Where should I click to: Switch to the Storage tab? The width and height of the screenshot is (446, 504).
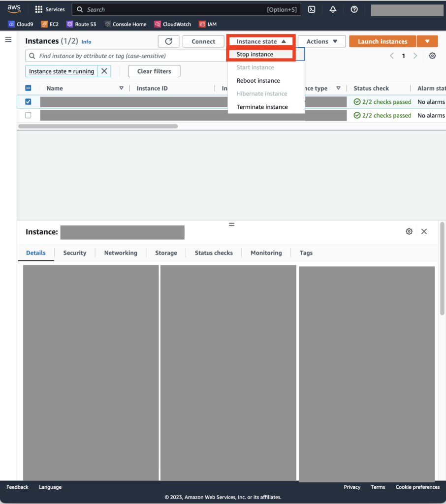pyautogui.click(x=166, y=253)
